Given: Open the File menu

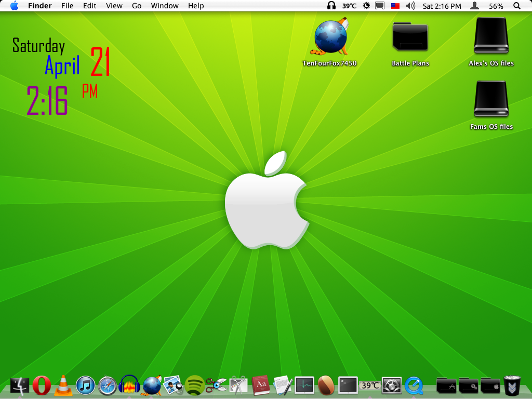Looking at the screenshot, I should pyautogui.click(x=67, y=6).
